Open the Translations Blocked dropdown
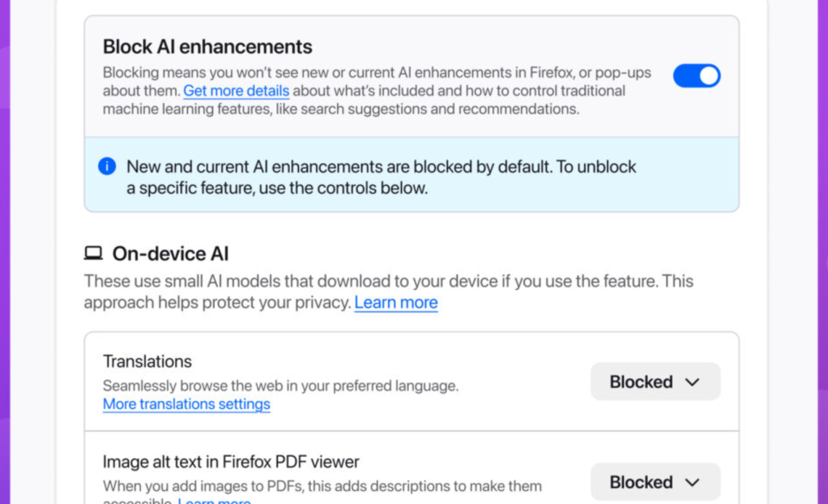This screenshot has height=504, width=828. (x=654, y=382)
